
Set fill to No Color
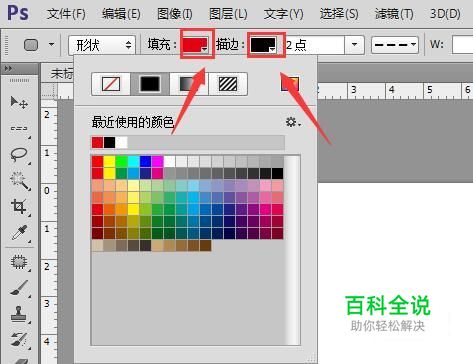click(x=111, y=84)
